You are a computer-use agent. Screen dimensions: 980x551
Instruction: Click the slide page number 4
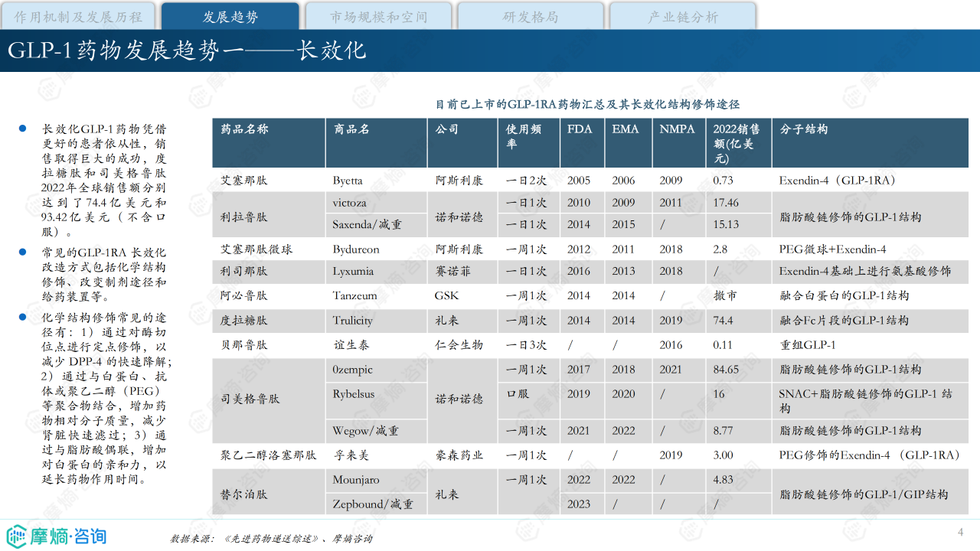click(x=961, y=533)
